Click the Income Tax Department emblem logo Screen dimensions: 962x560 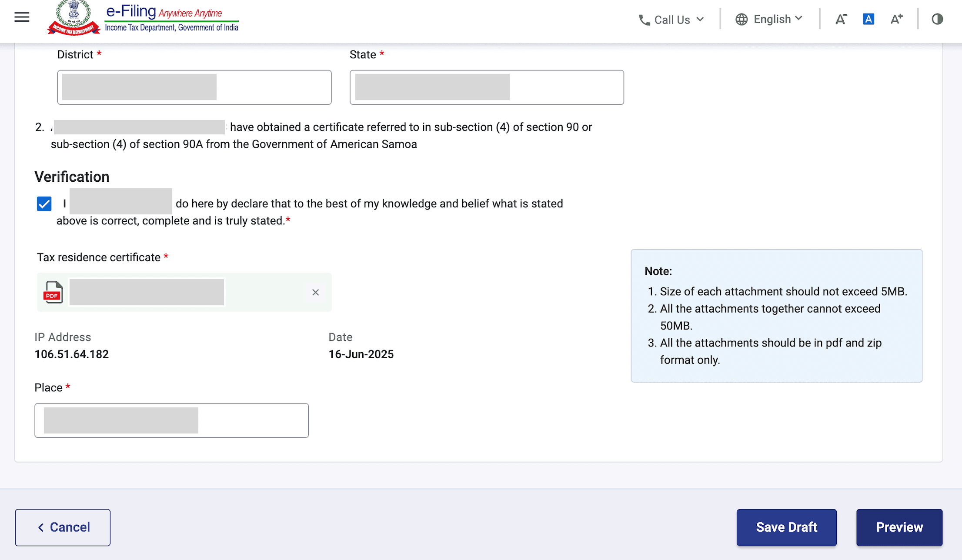pyautogui.click(x=74, y=18)
